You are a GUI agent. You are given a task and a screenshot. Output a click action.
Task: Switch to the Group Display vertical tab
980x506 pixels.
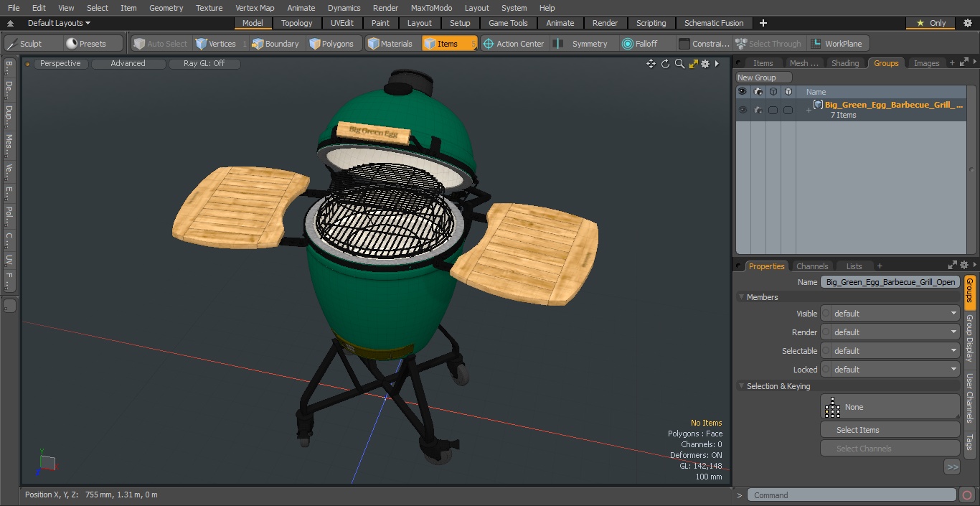pyautogui.click(x=969, y=337)
